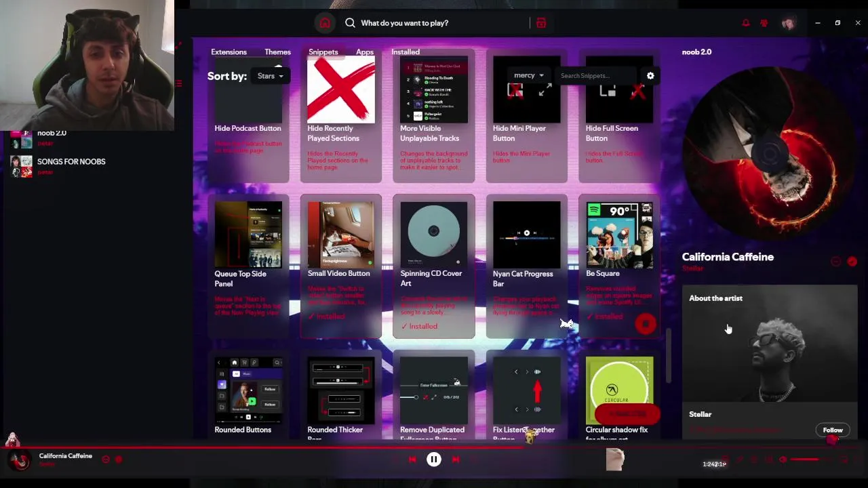Open the profile avatar menu
The width and height of the screenshot is (868, 488).
click(x=788, y=23)
